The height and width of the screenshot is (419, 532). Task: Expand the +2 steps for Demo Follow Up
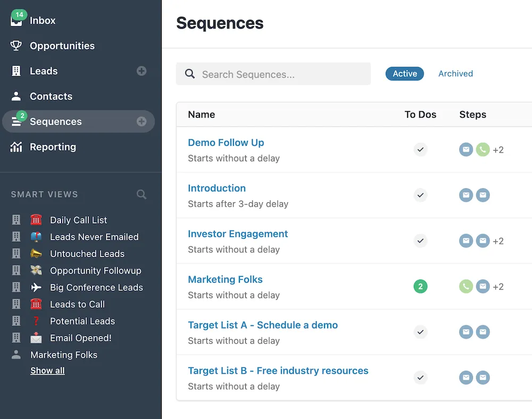pyautogui.click(x=498, y=150)
